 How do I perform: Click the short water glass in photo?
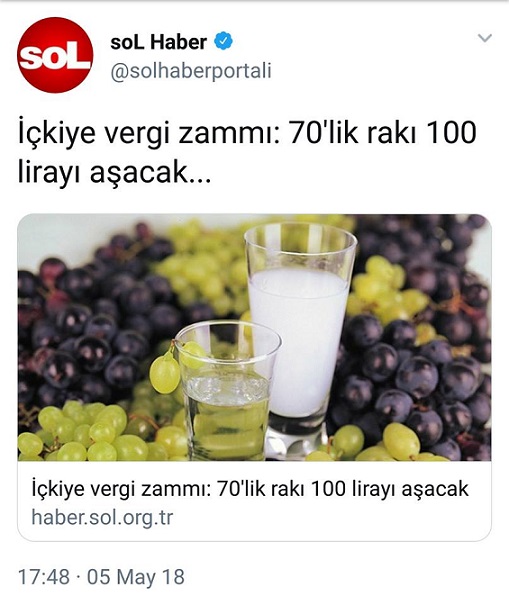[228, 390]
